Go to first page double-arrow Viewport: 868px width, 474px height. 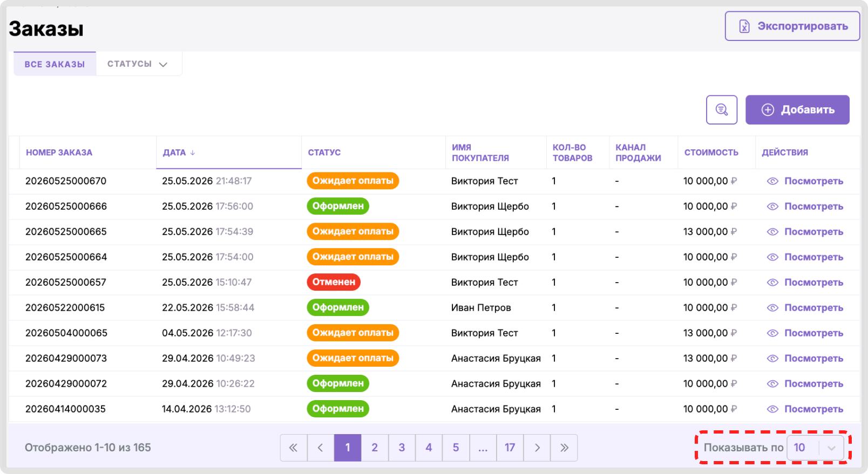coord(294,448)
